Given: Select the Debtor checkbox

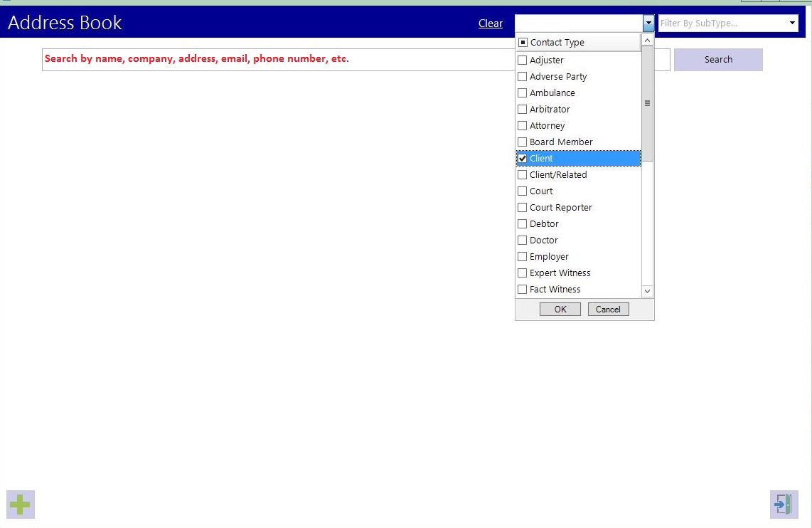Looking at the screenshot, I should coord(523,224).
